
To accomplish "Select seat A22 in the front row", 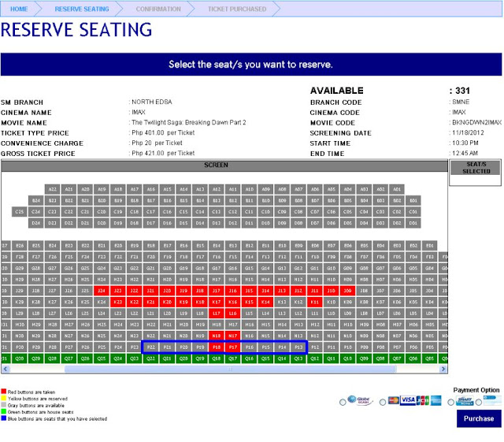I will point(53,189).
